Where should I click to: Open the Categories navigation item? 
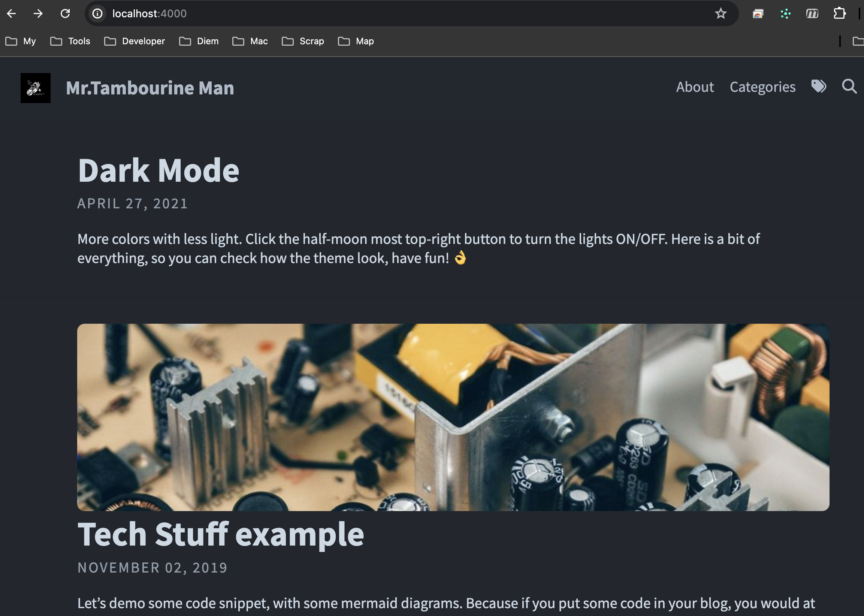pyautogui.click(x=762, y=87)
